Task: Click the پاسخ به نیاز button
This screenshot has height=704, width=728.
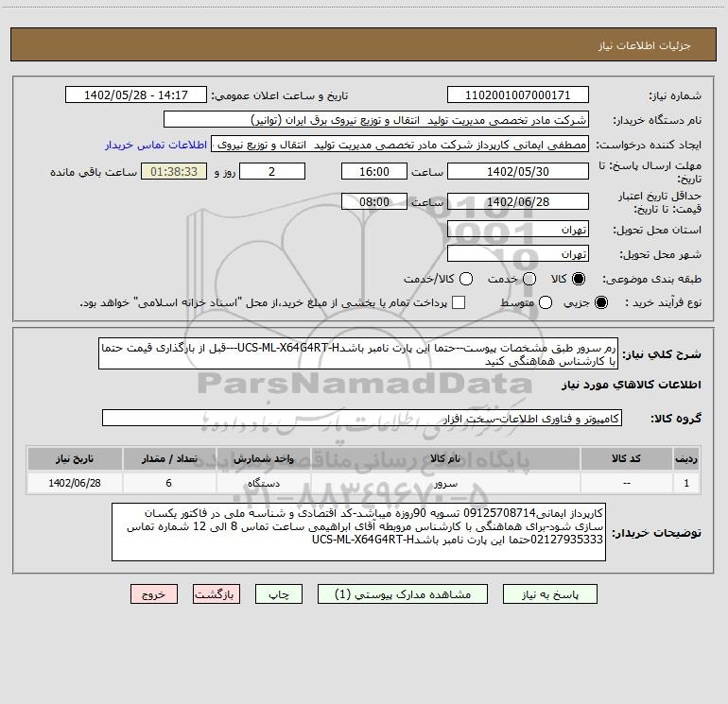Action: pos(550,594)
